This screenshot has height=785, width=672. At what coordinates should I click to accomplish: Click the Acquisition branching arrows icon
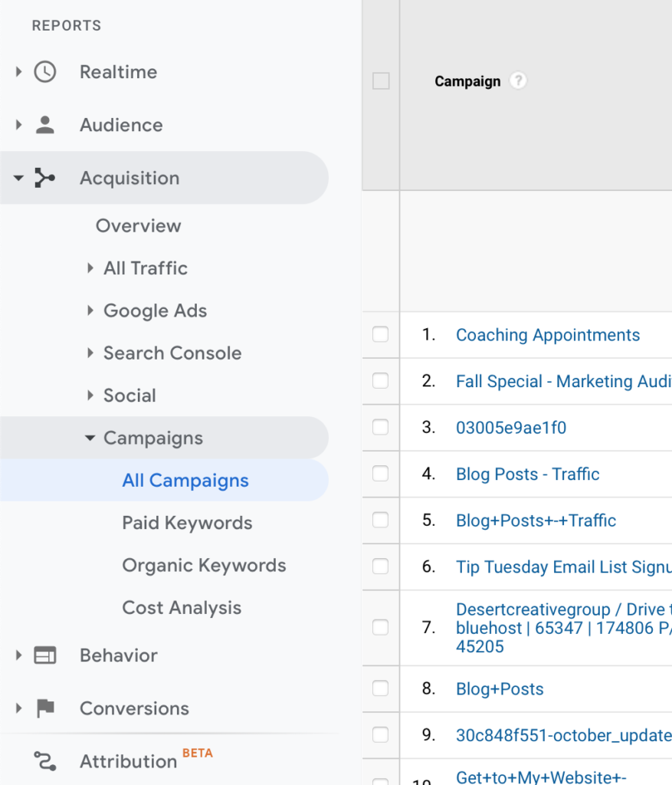click(x=45, y=178)
